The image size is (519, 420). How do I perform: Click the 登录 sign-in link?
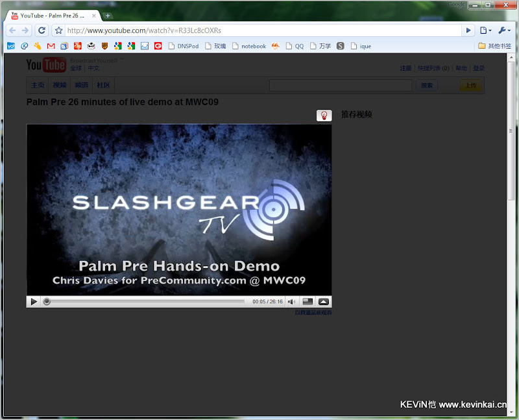point(479,68)
